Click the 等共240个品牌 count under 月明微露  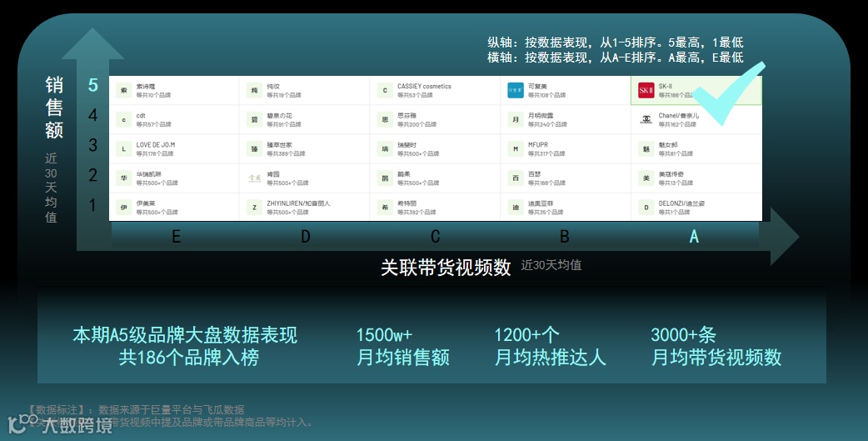tap(547, 125)
